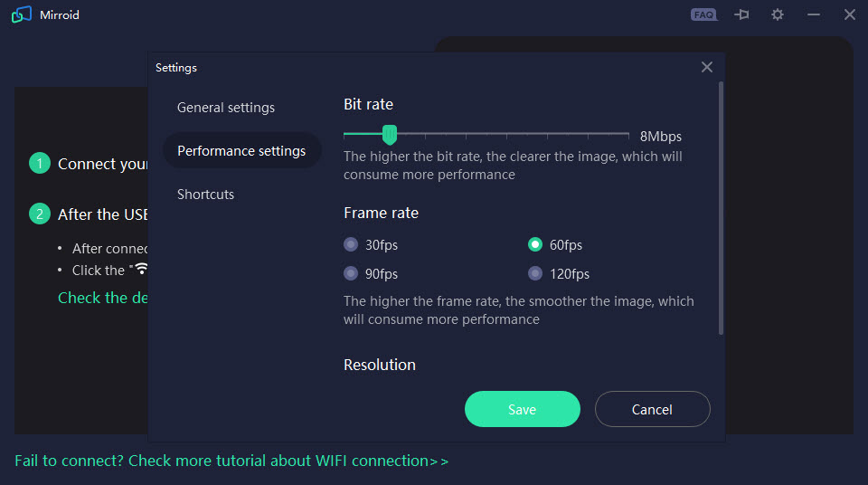Open the WIFI connection tutorial link
The height and width of the screenshot is (485, 868).
(231, 461)
